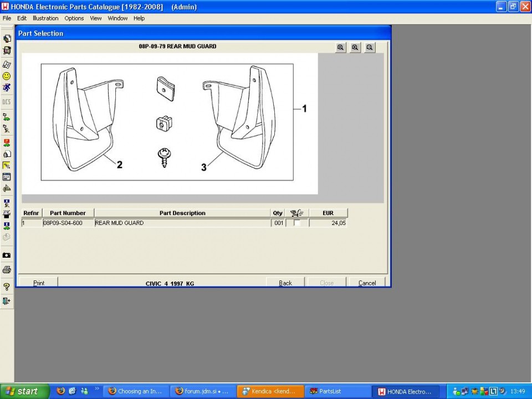Click the smiley face icon in left toolbar
Image resolution: width=532 pixels, height=399 pixels.
[7, 76]
